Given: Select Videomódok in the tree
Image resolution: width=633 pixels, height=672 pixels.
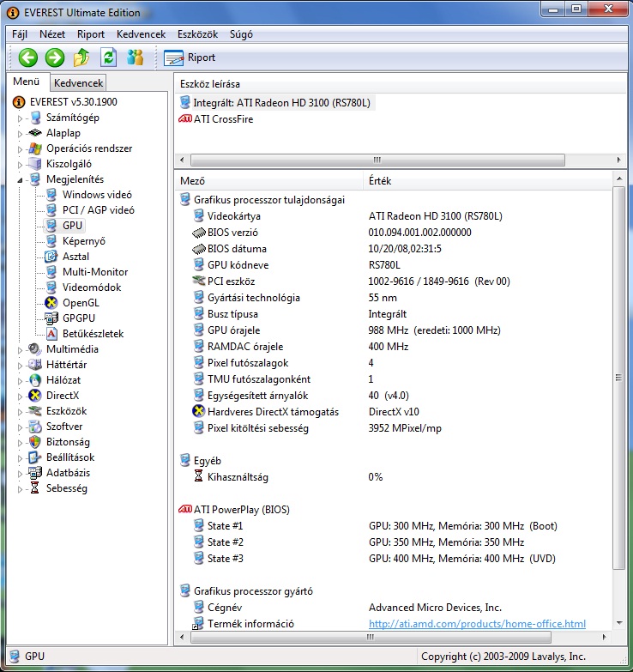Looking at the screenshot, I should (92, 288).
